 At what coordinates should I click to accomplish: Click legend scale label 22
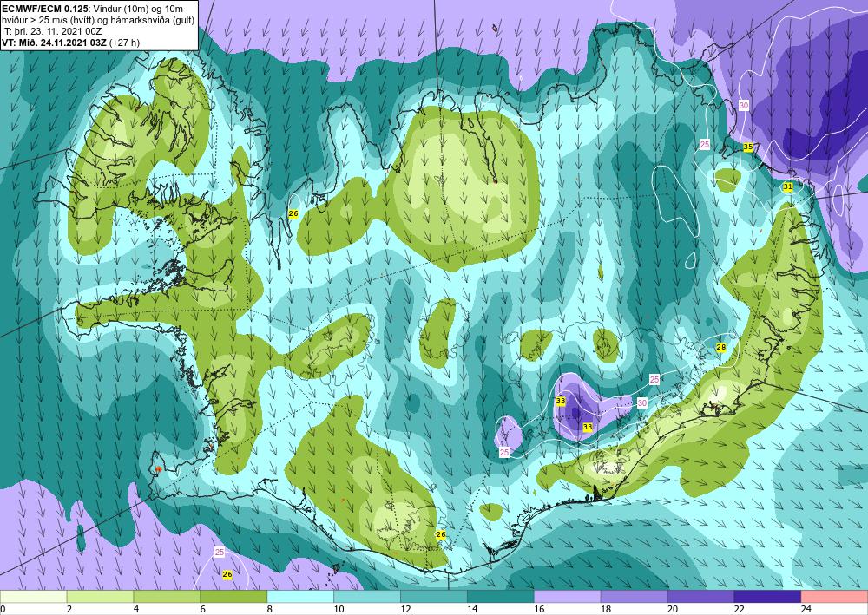tap(739, 609)
